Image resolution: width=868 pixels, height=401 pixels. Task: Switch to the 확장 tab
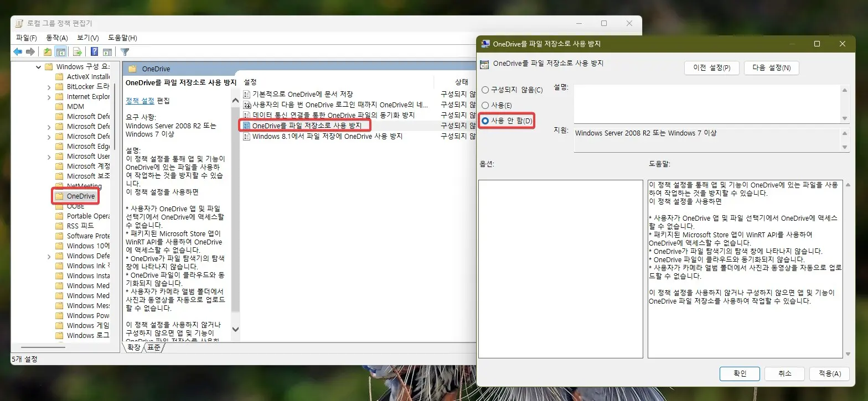pyautogui.click(x=134, y=347)
